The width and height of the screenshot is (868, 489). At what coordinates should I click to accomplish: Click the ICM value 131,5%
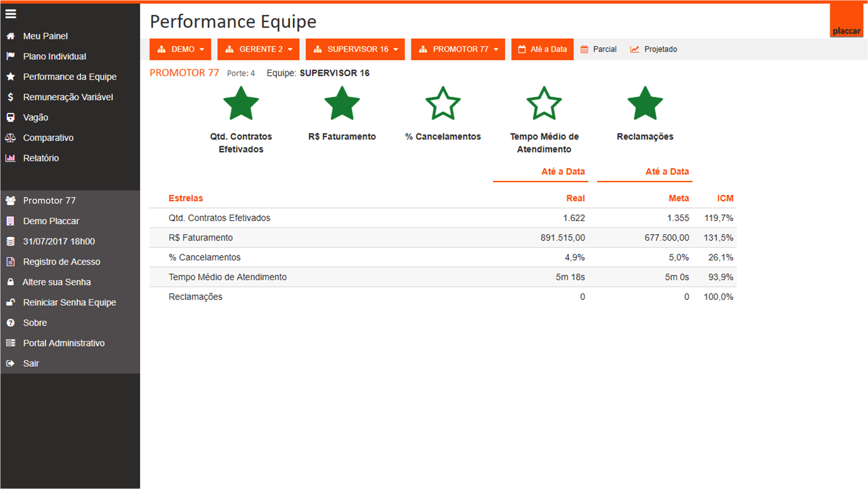718,238
